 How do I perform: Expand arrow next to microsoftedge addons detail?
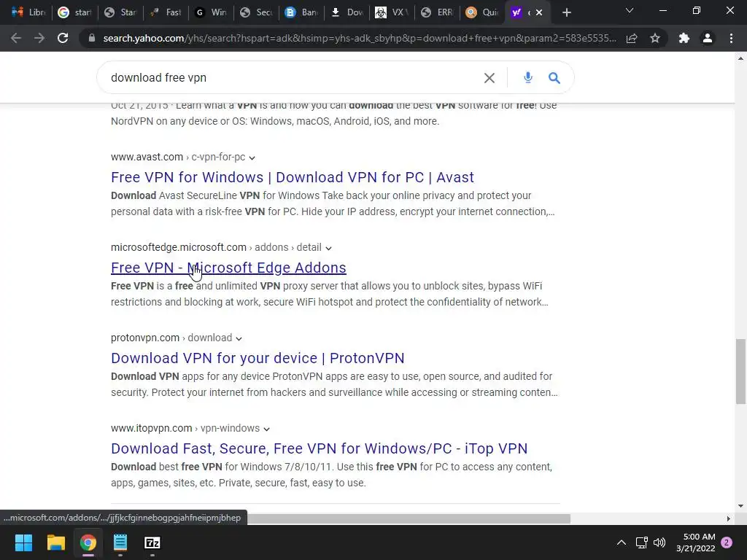328,248
